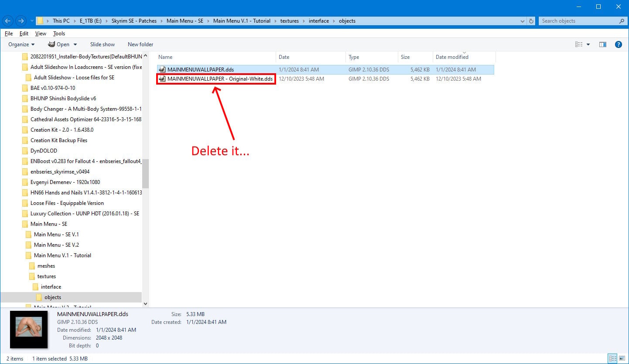Click GIMP icon of Original-White.dds file
This screenshot has width=629, height=364.
click(162, 79)
